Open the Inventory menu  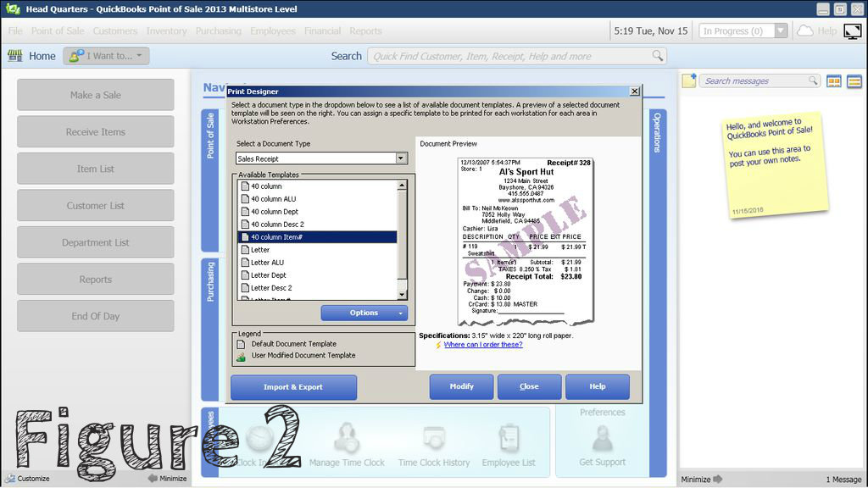(x=166, y=31)
